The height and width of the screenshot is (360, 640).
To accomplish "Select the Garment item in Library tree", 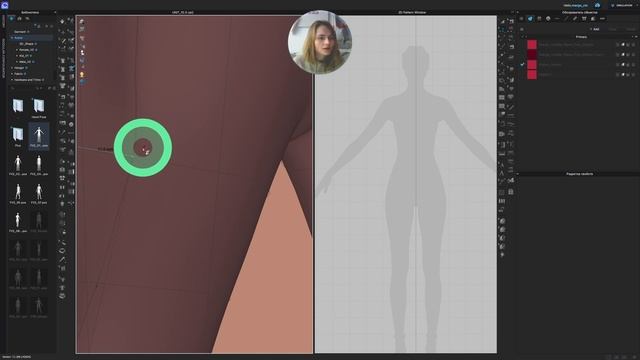I will (21, 31).
